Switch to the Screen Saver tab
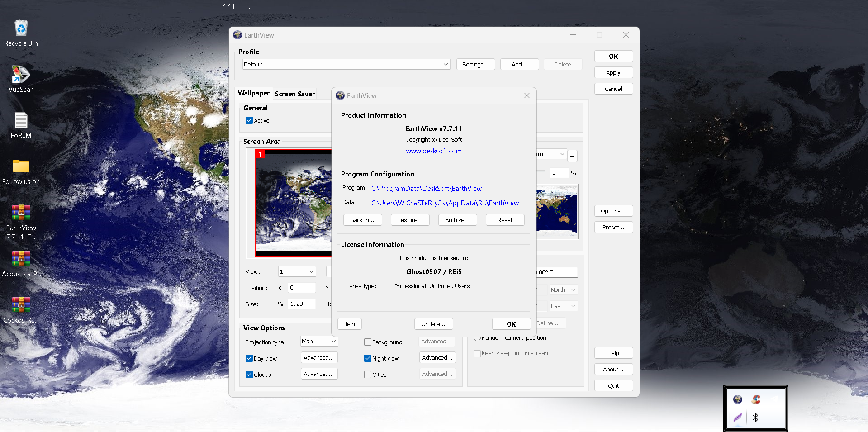This screenshot has height=432, width=868. point(295,94)
